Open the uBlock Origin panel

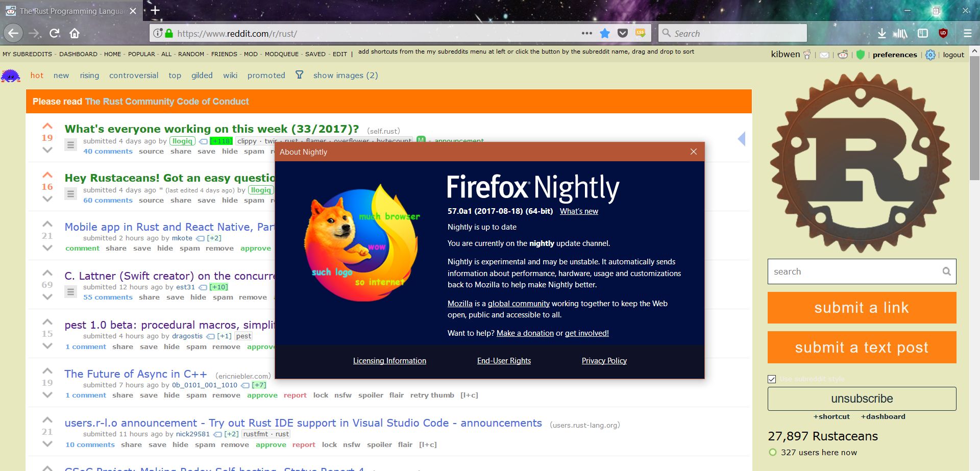(x=944, y=33)
